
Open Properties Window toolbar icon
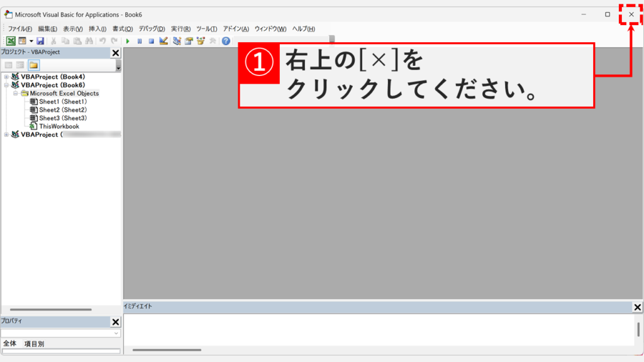click(189, 41)
